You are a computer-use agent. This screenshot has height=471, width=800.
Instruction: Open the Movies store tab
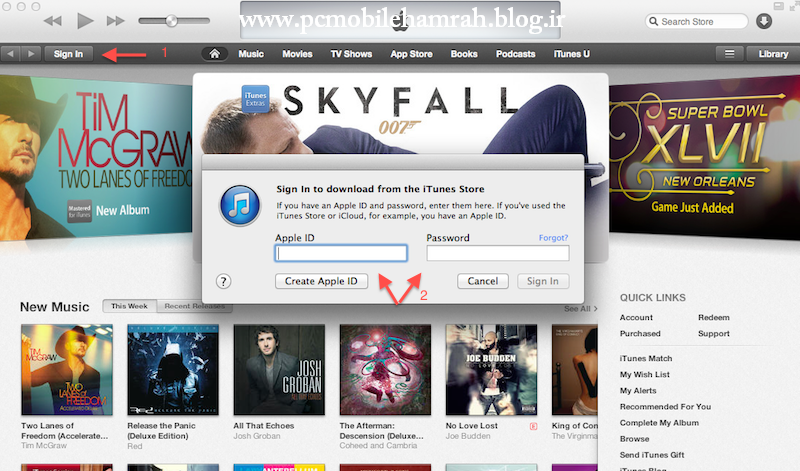pyautogui.click(x=297, y=54)
